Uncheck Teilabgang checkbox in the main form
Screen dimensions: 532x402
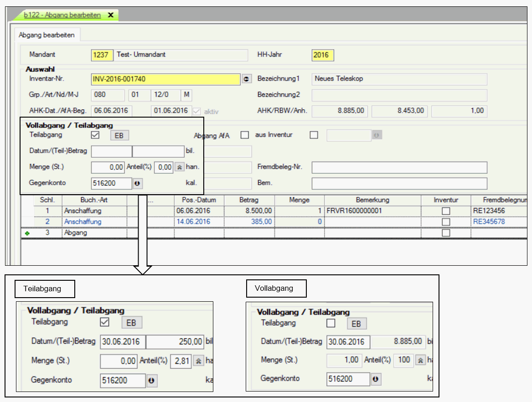pyautogui.click(x=96, y=135)
